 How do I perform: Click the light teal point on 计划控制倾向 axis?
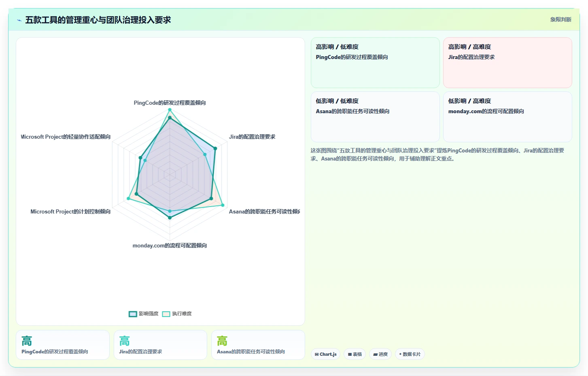click(128, 199)
